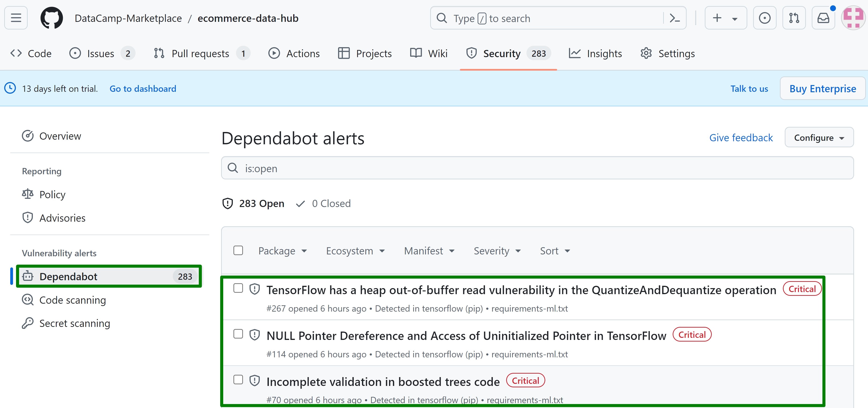
Task: Click the Talk to us link
Action: tap(749, 89)
